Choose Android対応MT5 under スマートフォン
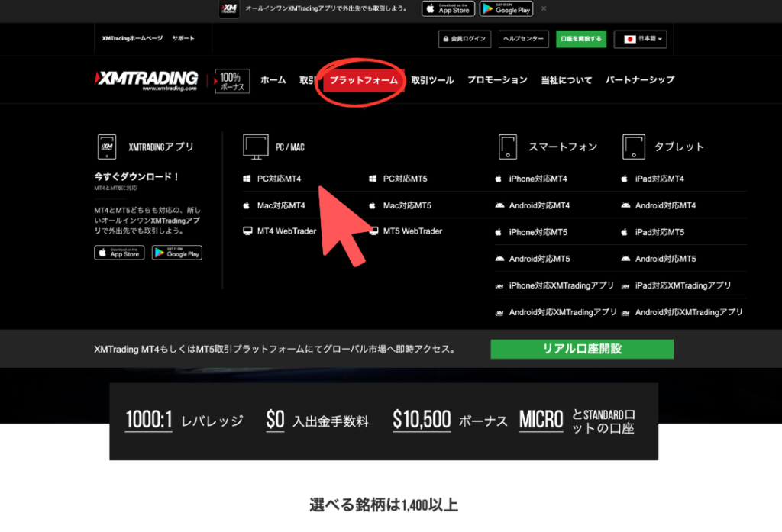This screenshot has height=532, width=782. click(x=539, y=259)
